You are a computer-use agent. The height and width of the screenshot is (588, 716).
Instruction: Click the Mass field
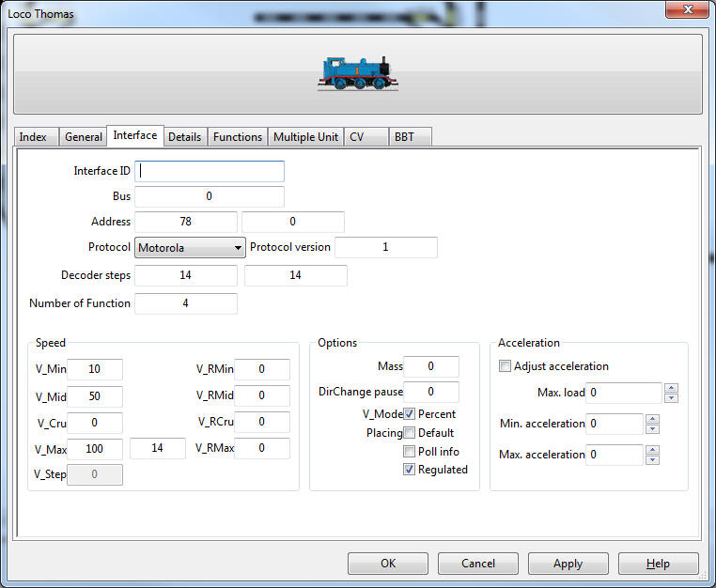(x=431, y=366)
